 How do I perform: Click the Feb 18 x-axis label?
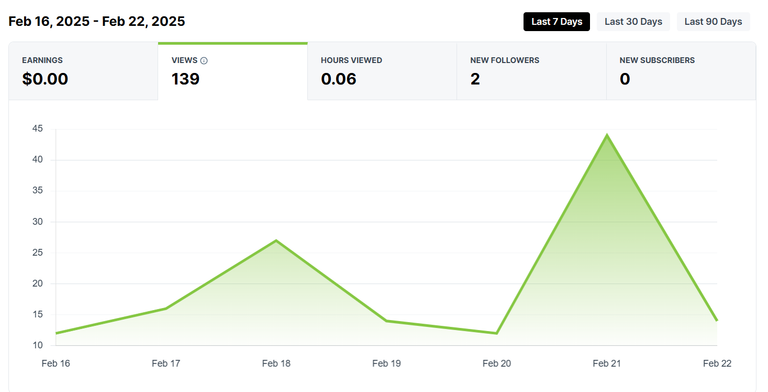(x=276, y=364)
